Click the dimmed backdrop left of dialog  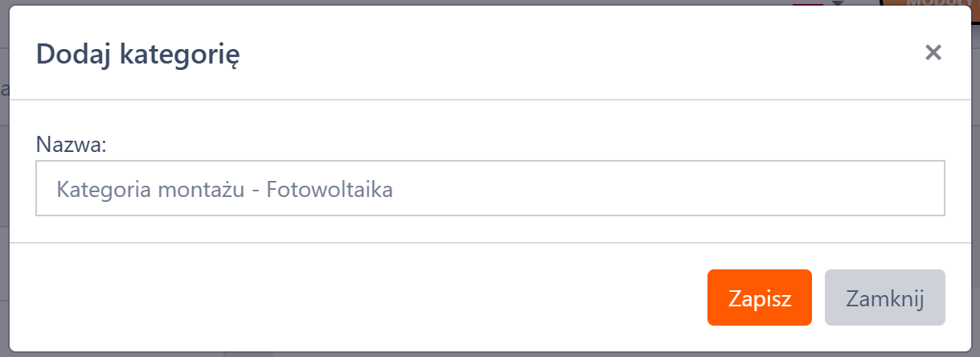3,201
